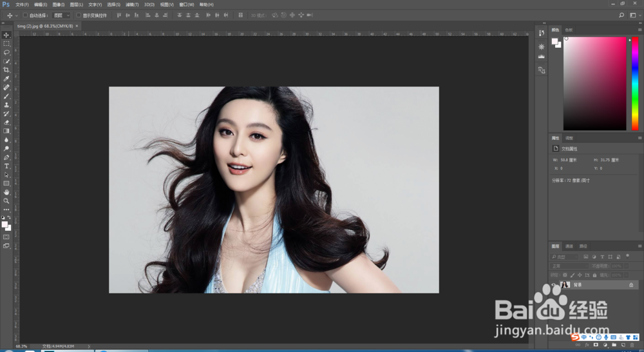Select the Rectangle shape tool
The image size is (644, 352).
coord(6,183)
